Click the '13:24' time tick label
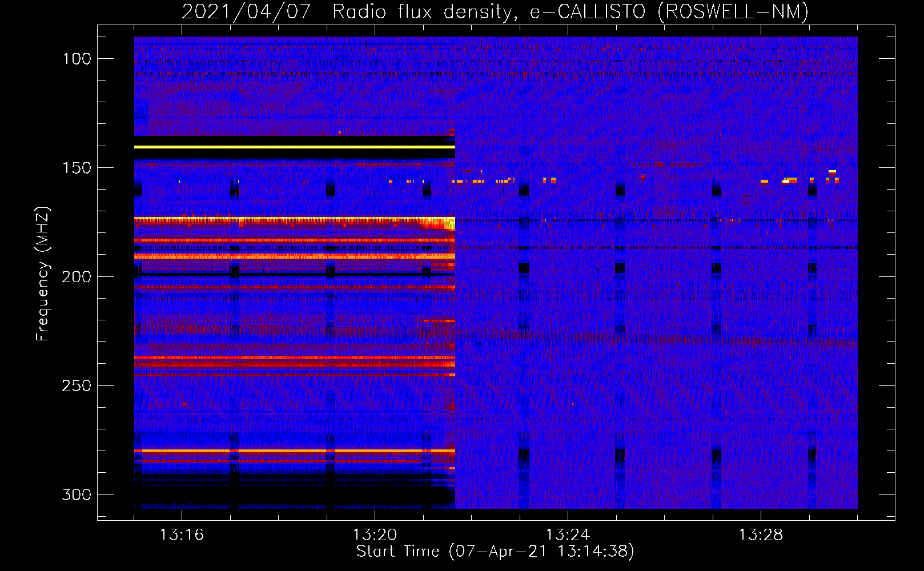Screen dimensions: 924x571 pos(568,534)
